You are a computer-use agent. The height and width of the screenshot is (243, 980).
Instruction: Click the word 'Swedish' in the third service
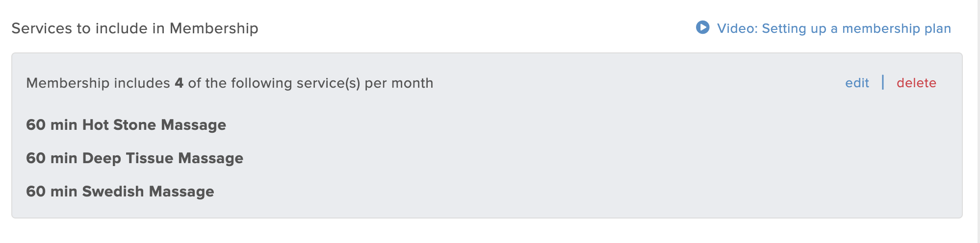(x=113, y=192)
